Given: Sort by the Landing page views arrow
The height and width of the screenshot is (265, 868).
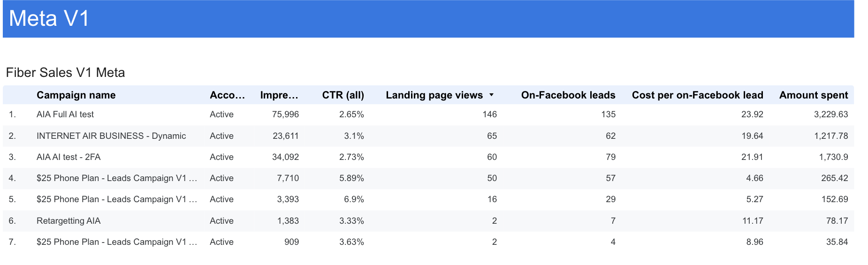Looking at the screenshot, I should pos(491,95).
